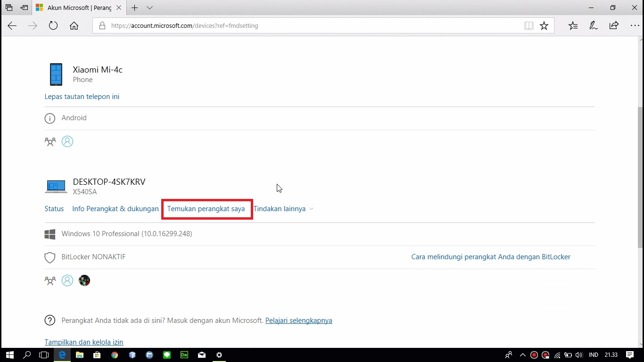The width and height of the screenshot is (644, 362).
Task: Open the taskbar clock showing 21.33
Action: click(x=611, y=355)
